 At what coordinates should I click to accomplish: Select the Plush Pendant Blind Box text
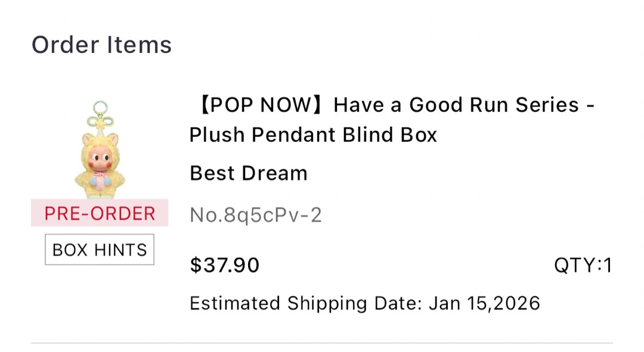click(313, 135)
